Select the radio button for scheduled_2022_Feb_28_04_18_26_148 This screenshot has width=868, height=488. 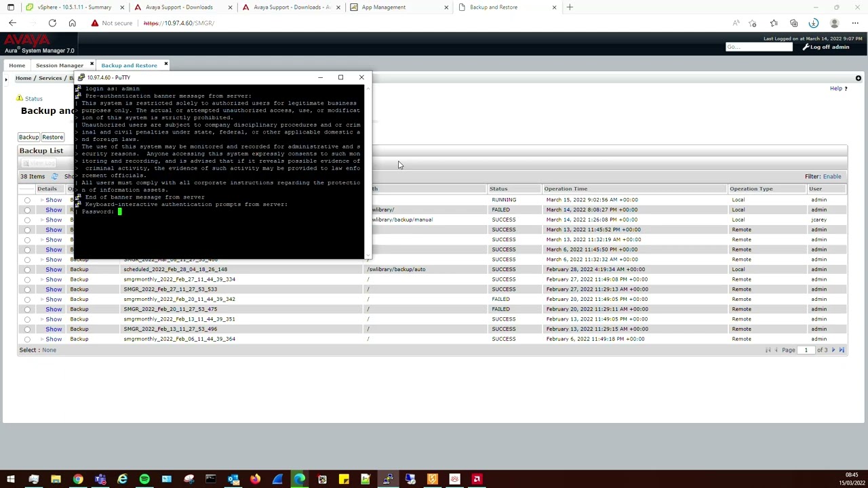27,270
